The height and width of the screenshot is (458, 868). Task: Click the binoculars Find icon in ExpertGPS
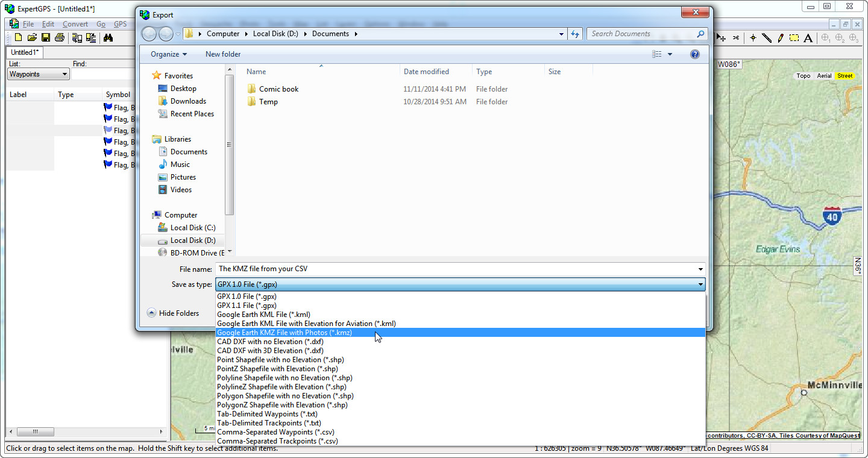click(x=108, y=38)
